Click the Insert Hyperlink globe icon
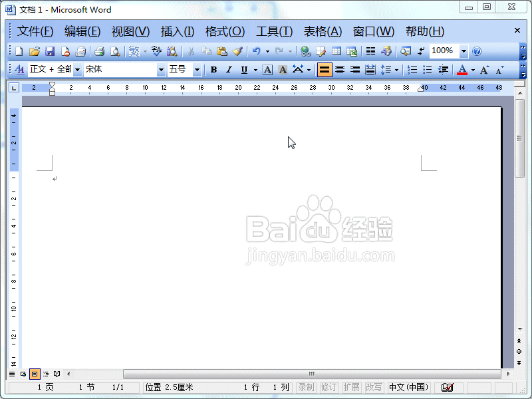The width and height of the screenshot is (532, 399). tap(305, 51)
